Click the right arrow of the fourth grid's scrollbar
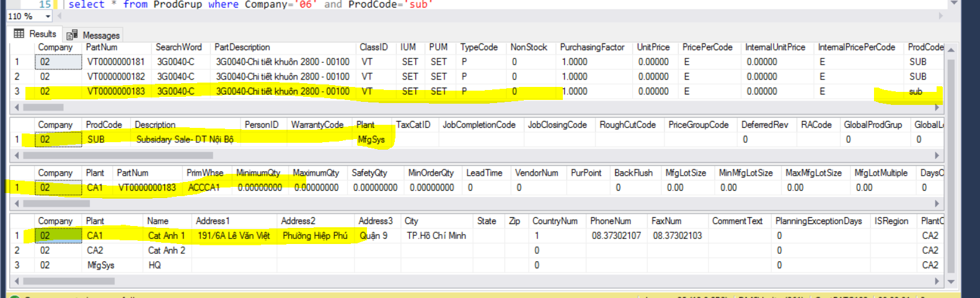The width and height of the screenshot is (980, 298). pos(938,281)
